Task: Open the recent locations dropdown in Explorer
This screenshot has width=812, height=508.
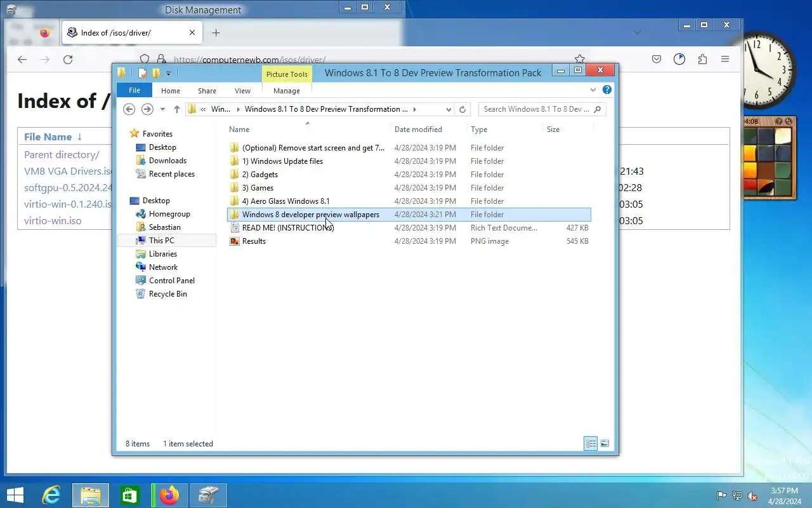Action: [162, 109]
